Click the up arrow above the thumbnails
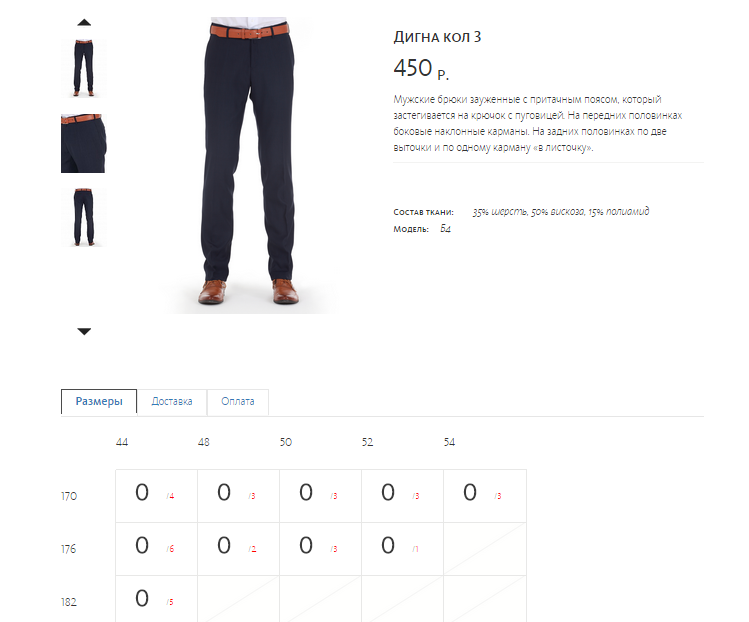 (x=84, y=22)
